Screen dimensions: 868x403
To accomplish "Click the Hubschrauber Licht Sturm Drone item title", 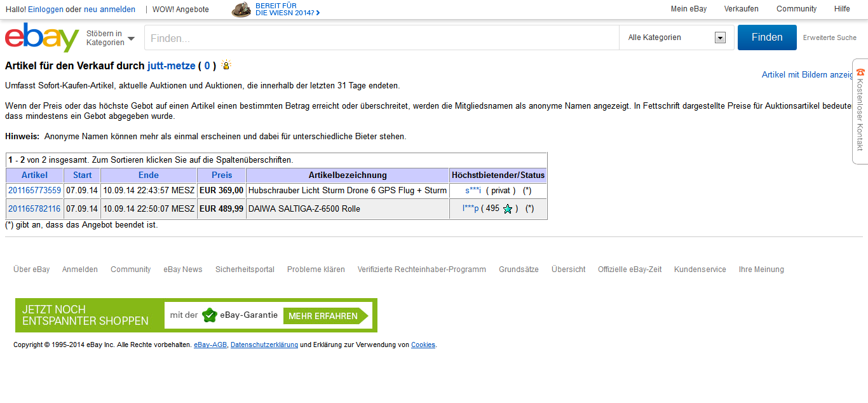I will click(348, 191).
